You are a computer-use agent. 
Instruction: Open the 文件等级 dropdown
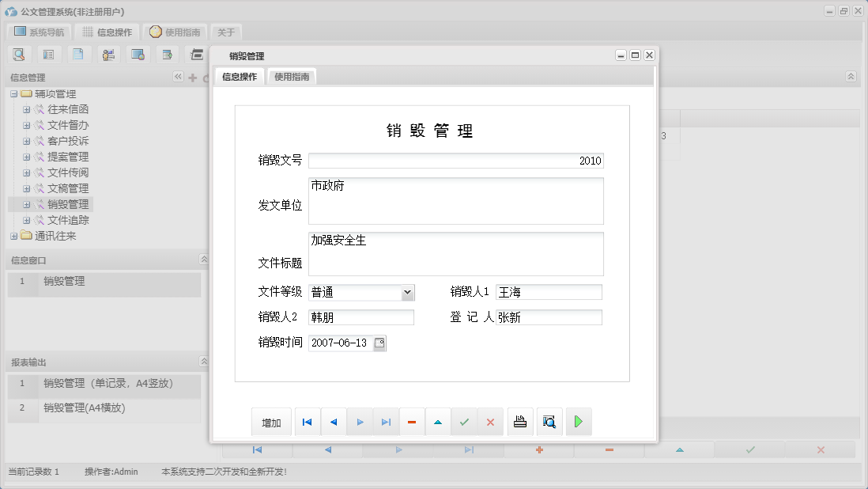point(409,292)
